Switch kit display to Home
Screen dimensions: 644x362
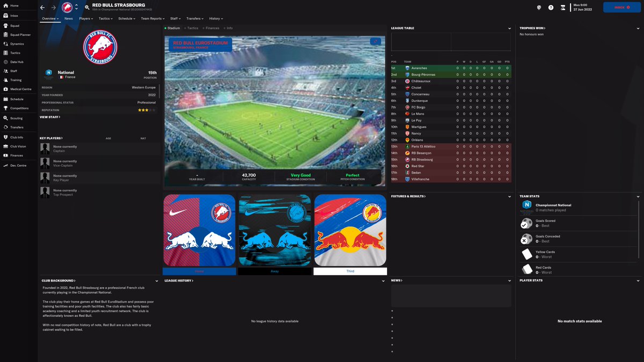tap(199, 271)
